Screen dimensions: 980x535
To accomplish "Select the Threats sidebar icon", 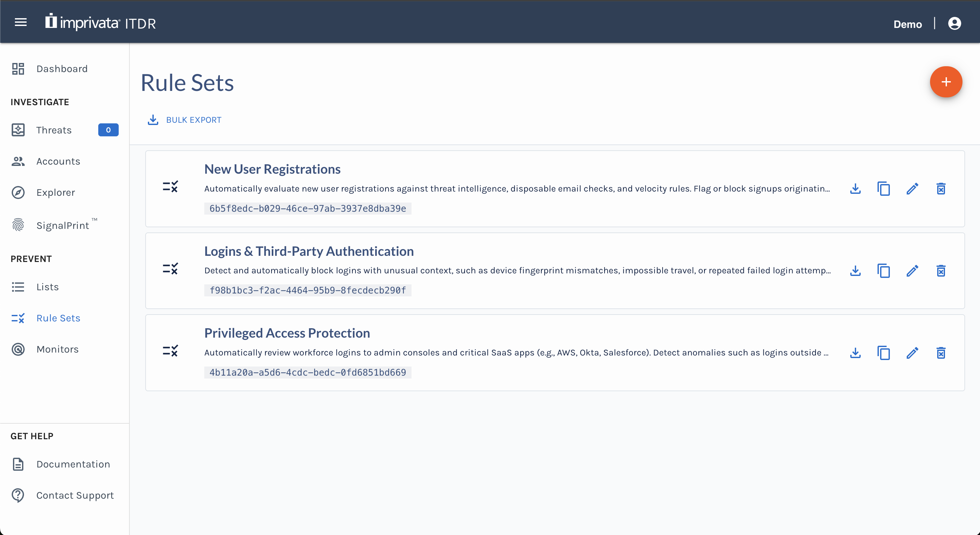I will tap(18, 130).
